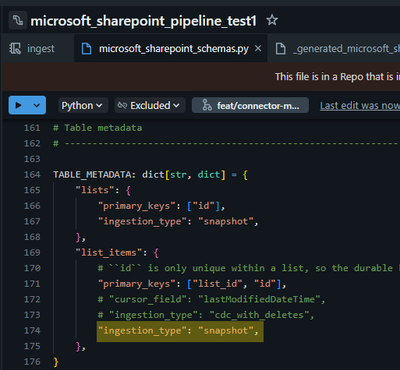Click the pipeline icon beside microsoft_sharepoint_pipeline_test1
The image size is (400, 370).
coord(18,21)
